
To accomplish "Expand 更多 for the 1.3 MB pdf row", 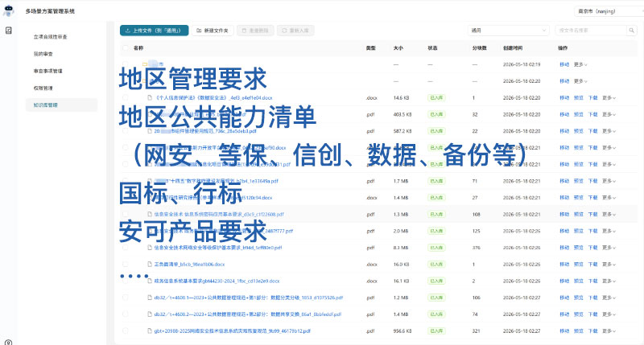I will pos(609,214).
